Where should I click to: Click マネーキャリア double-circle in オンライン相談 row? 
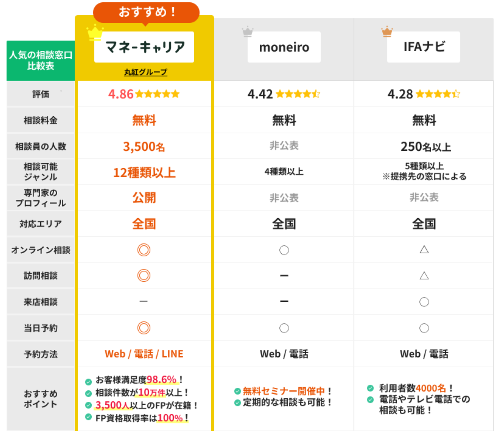[x=144, y=250]
